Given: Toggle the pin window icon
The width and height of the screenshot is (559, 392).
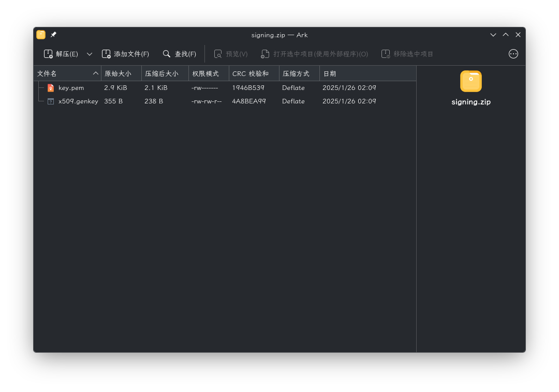Looking at the screenshot, I should pos(53,35).
